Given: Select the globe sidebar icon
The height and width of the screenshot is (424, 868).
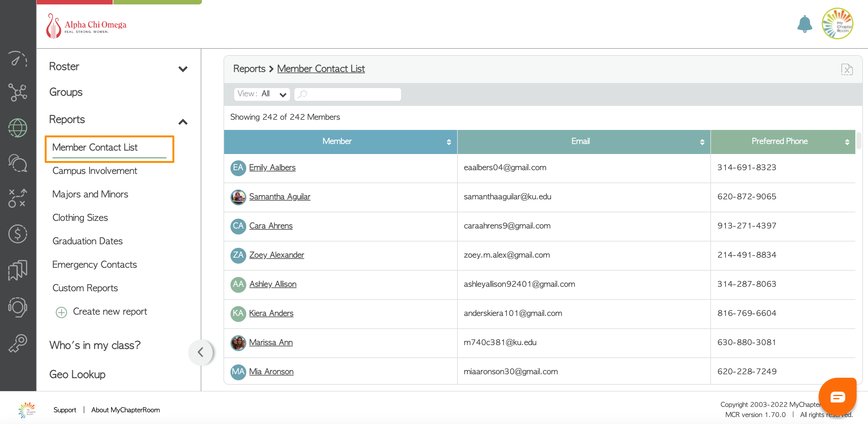Looking at the screenshot, I should coord(17,128).
